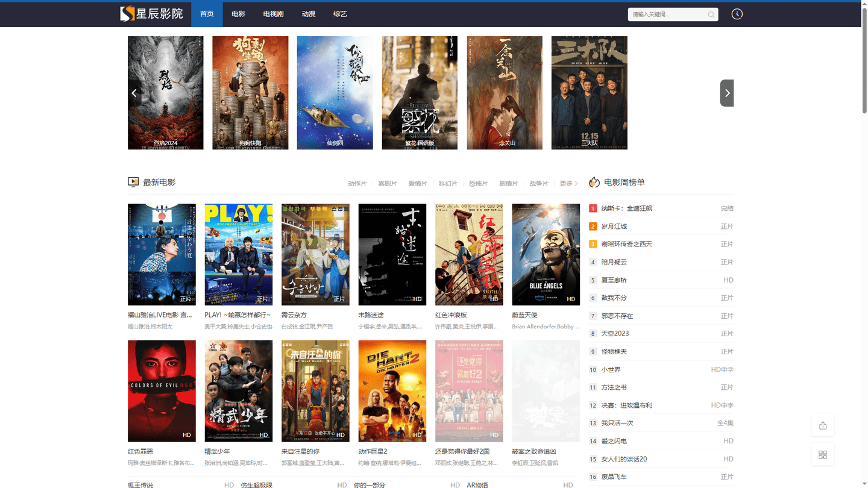Click the 星辰影院 site logo
Image resolution: width=868 pixels, height=488 pixels.
pyautogui.click(x=151, y=13)
